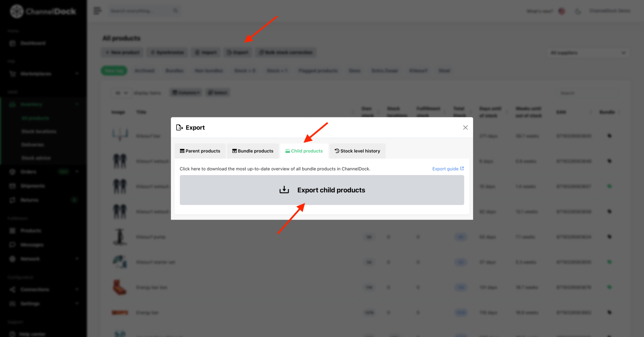
Task: Click the Energy bar box product thumbnail
Action: pos(120,287)
